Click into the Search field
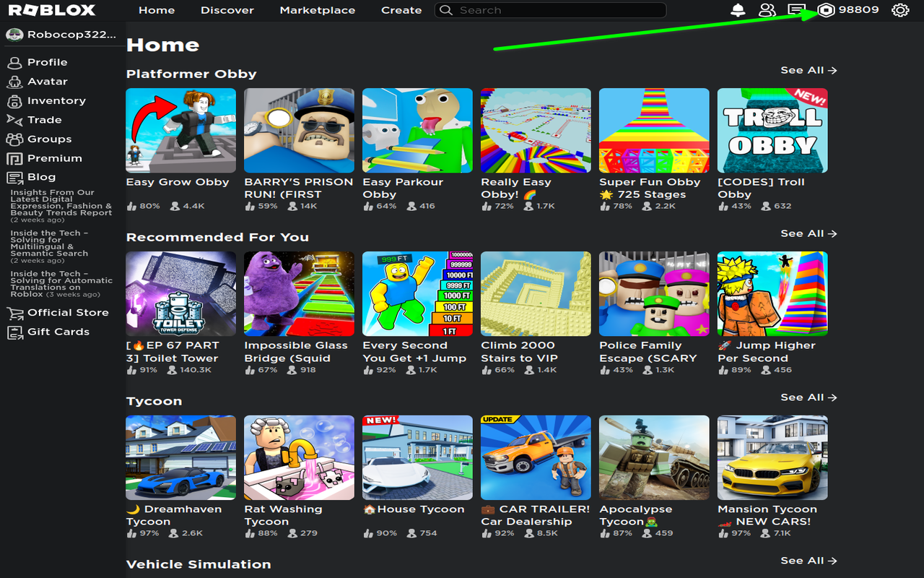The height and width of the screenshot is (578, 924). point(550,10)
